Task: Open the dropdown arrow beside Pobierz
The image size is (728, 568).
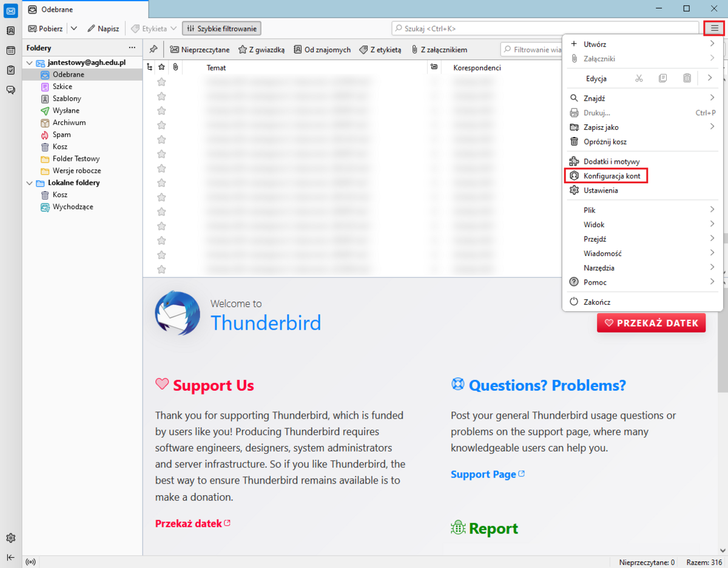Action: click(x=73, y=29)
